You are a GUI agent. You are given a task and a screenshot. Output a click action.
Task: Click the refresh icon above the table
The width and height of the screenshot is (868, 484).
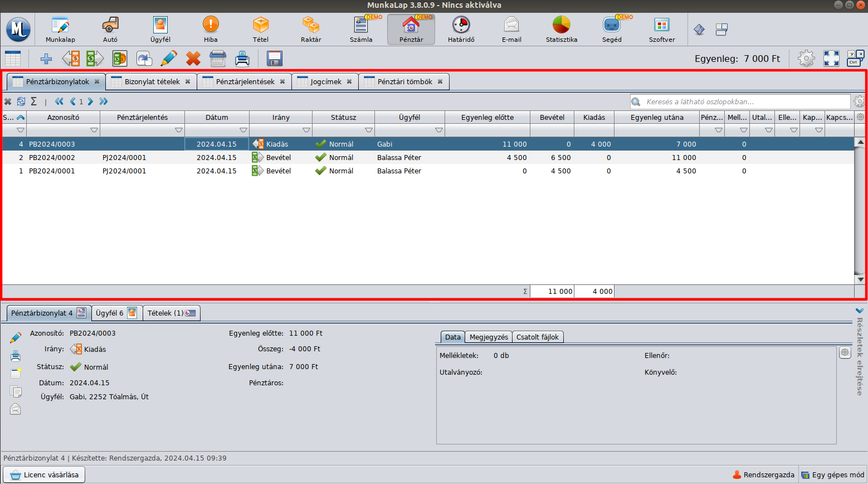coord(21,101)
